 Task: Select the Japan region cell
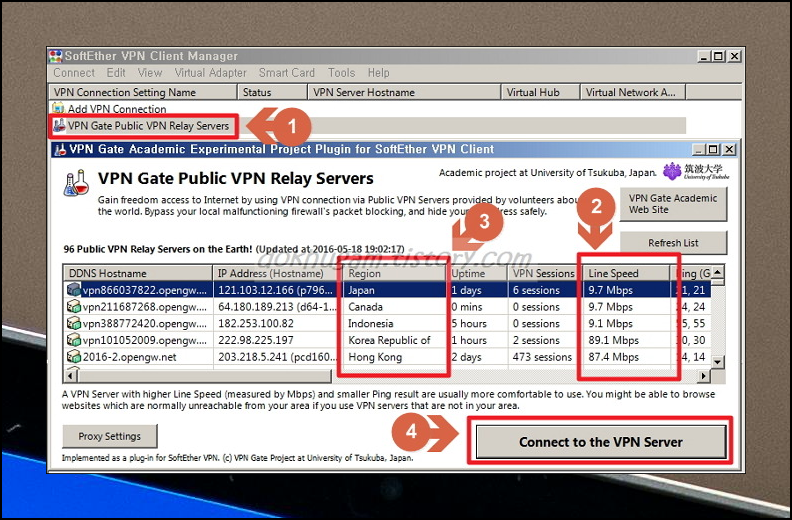pyautogui.click(x=394, y=290)
